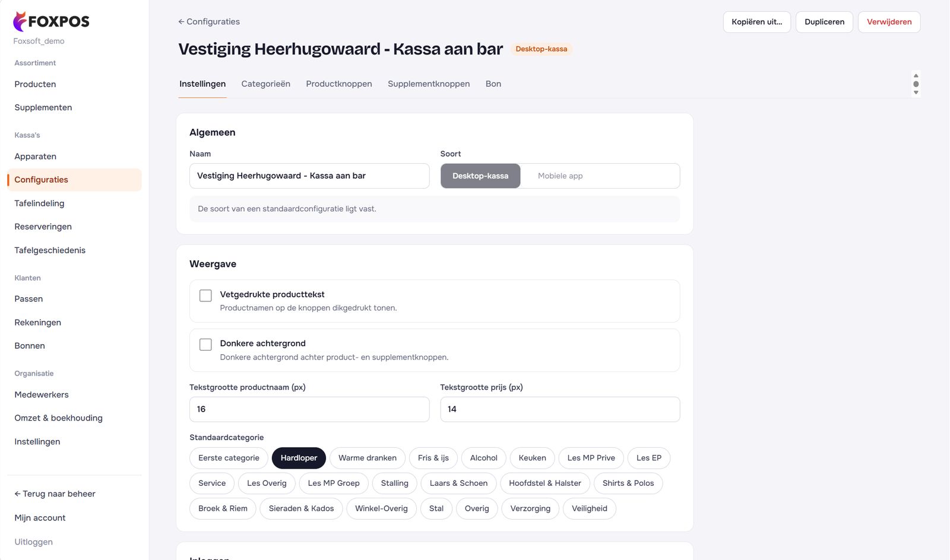Click the Naam input field
The height and width of the screenshot is (560, 950).
[309, 176]
